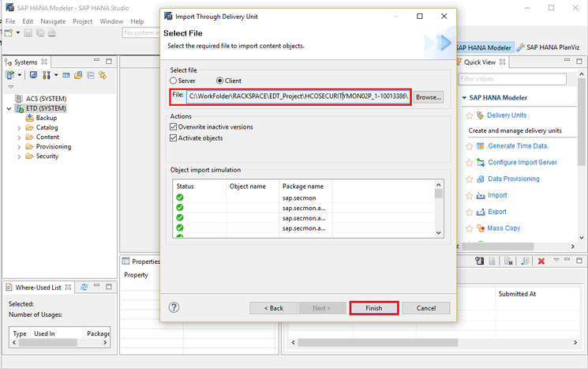Click the Object import simulation vertical scrollbar
Viewport: 588px width, 369px height.
coord(439,209)
